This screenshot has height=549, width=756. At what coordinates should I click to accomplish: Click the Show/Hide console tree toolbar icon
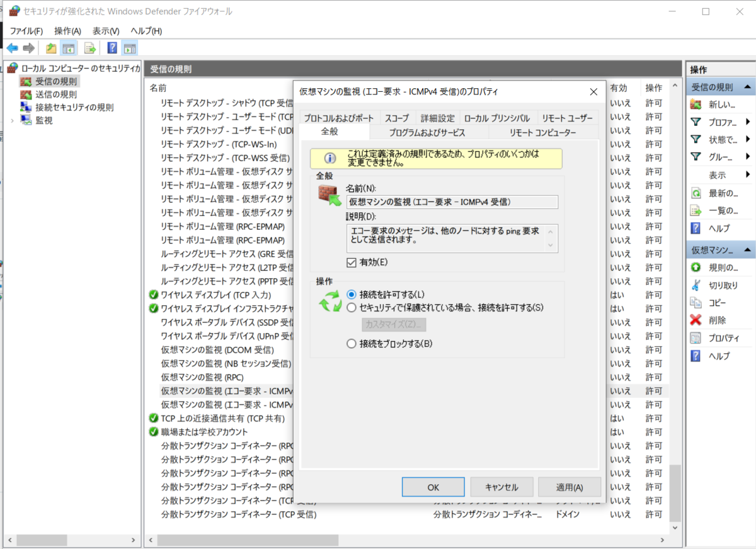click(x=69, y=48)
